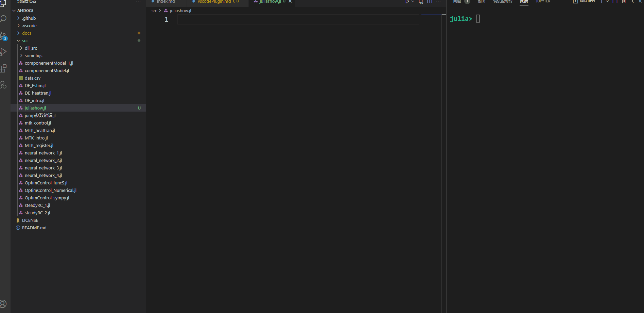This screenshot has height=313, width=644.
Task: Open Extensions view in activity bar
Action: pos(3,68)
